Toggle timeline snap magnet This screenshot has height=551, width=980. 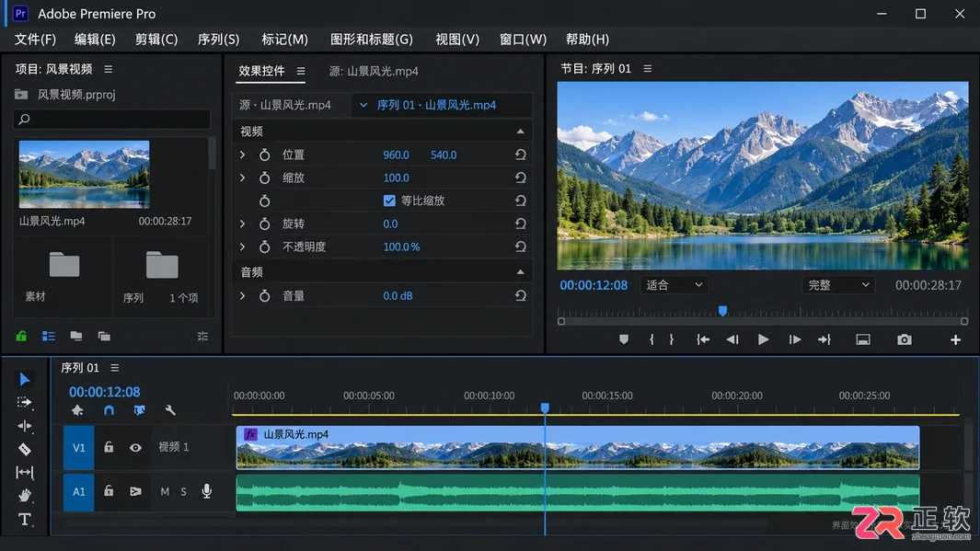point(109,410)
